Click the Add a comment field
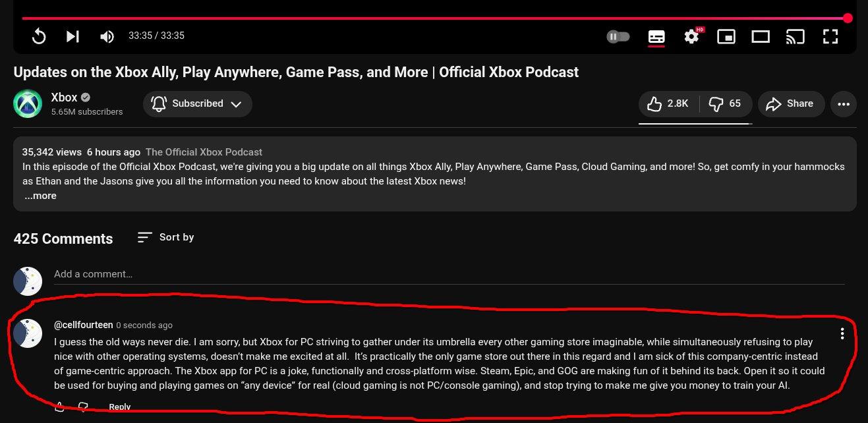Image resolution: width=868 pixels, height=423 pixels. click(449, 274)
